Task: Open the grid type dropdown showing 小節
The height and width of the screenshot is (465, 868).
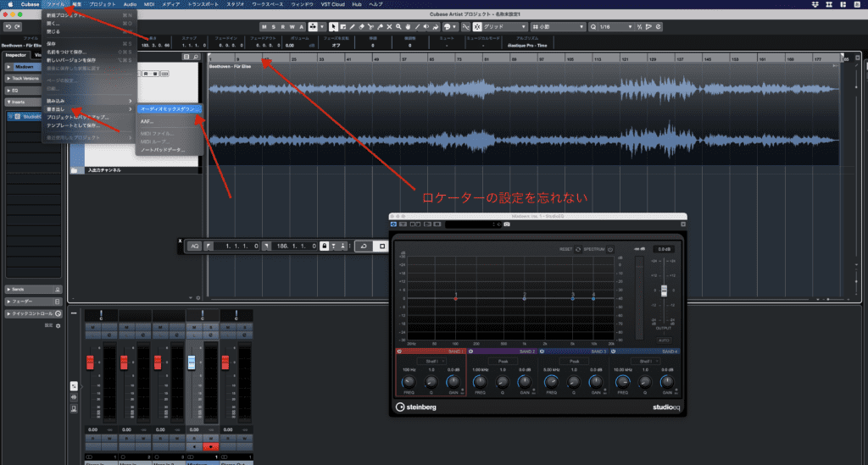Action: click(x=558, y=26)
